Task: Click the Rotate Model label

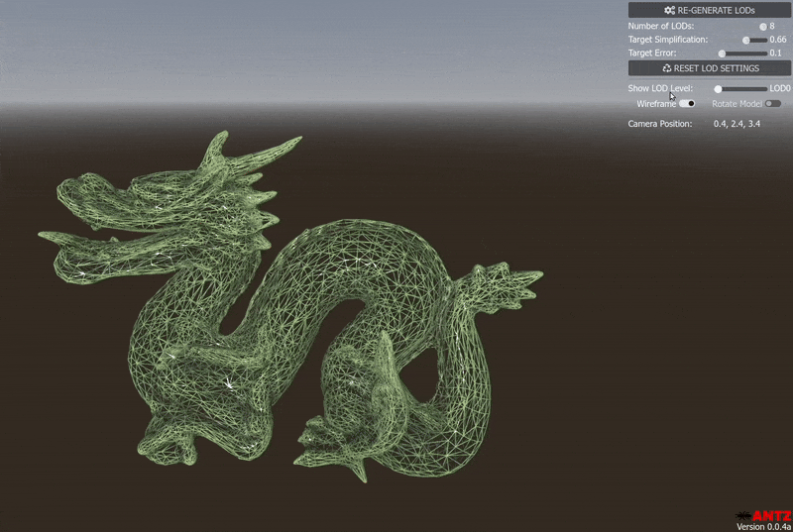Action: (736, 104)
